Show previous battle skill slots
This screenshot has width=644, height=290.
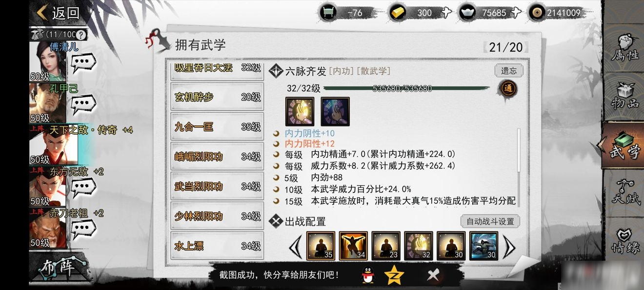(296, 248)
